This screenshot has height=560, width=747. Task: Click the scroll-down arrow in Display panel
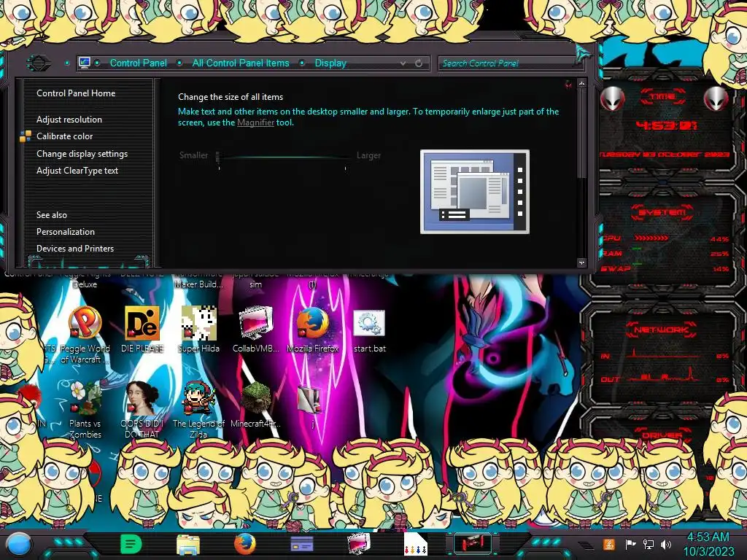pos(581,262)
